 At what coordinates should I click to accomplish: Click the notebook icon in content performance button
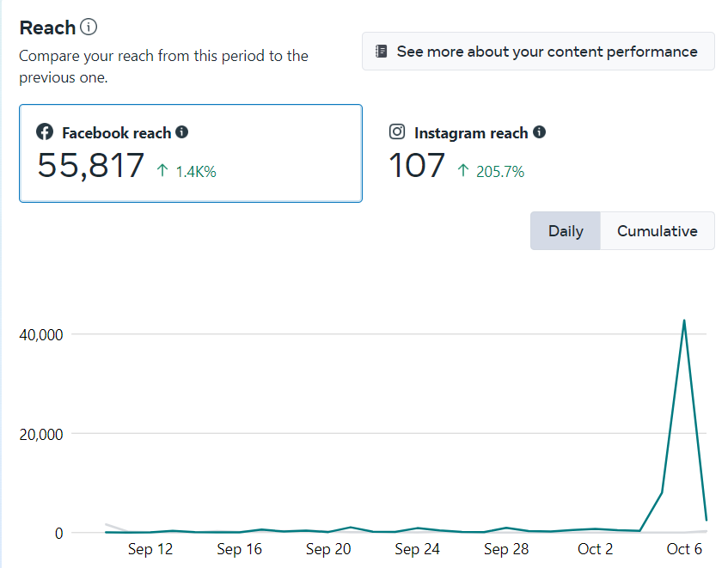[x=382, y=52]
